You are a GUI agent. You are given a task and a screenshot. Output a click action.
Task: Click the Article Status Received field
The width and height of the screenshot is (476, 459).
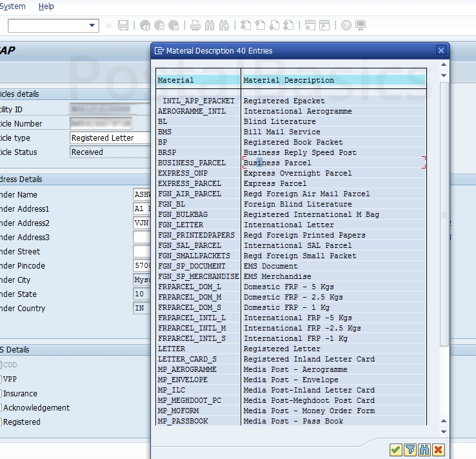pos(110,152)
